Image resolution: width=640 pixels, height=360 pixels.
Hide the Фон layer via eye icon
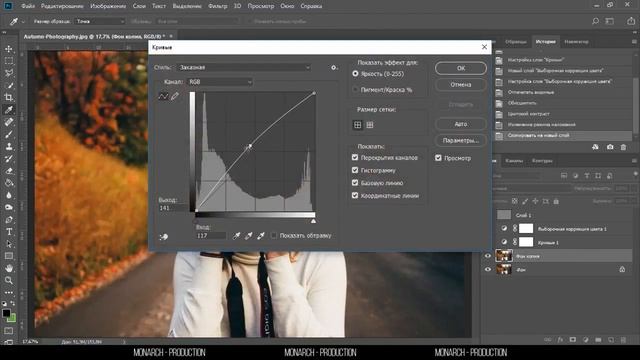coord(488,269)
